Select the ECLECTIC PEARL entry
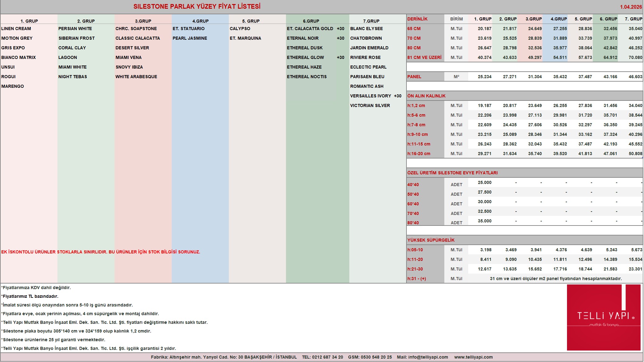 click(x=368, y=67)
